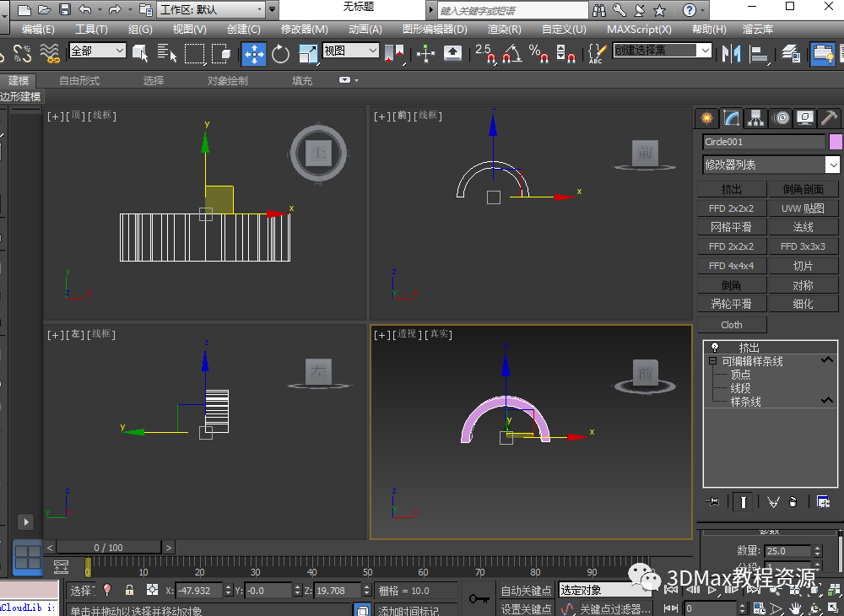Click the 倒角剖面 modifier button
Screen dimensions: 844x616
(x=803, y=189)
